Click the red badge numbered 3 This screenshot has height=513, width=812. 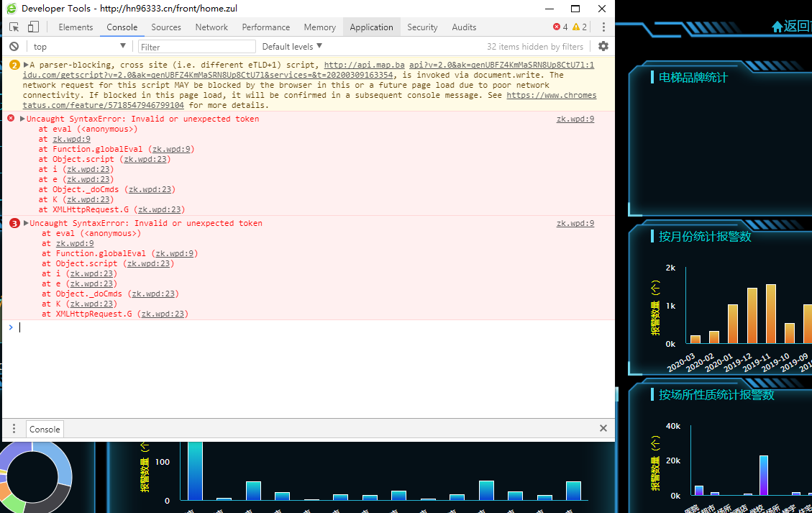pos(14,223)
